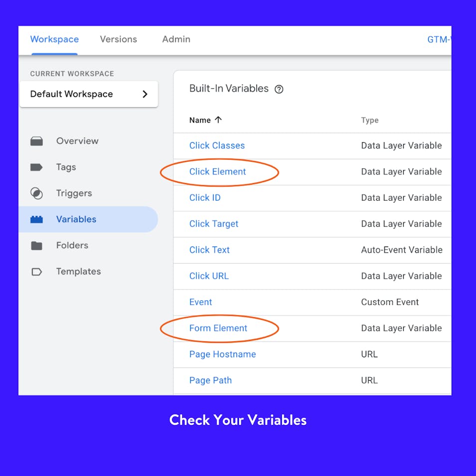Screen dimensions: 476x476
Task: Open the Admin tab
Action: pyautogui.click(x=176, y=39)
